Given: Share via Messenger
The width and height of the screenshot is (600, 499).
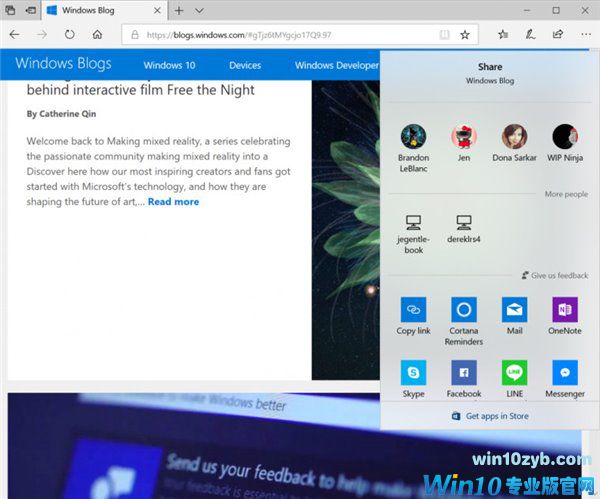Looking at the screenshot, I should (565, 379).
